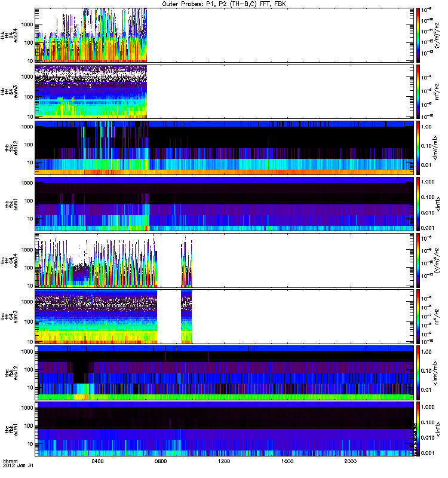Click the "10" y-tick label of thc fbk scm1 panel
Viewport: 448px width, 478px height.
[x=30, y=444]
